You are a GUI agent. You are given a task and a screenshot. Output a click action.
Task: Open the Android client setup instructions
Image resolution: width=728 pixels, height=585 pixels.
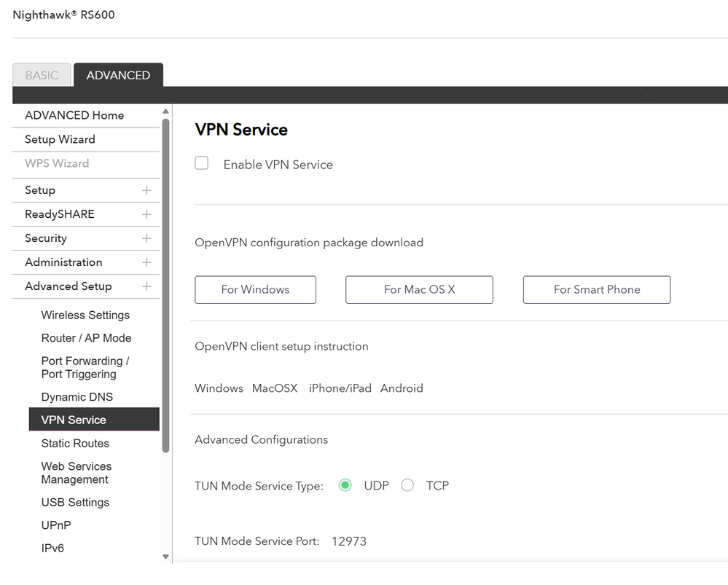402,388
